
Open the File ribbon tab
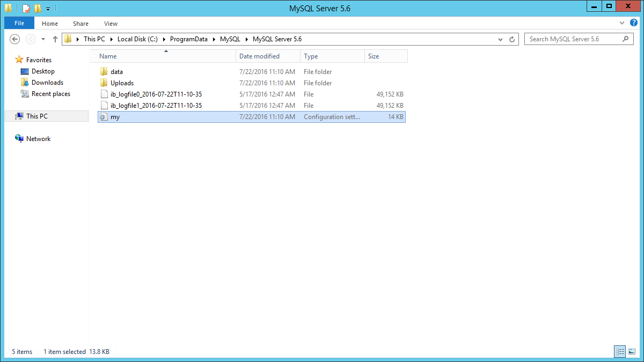coord(19,23)
